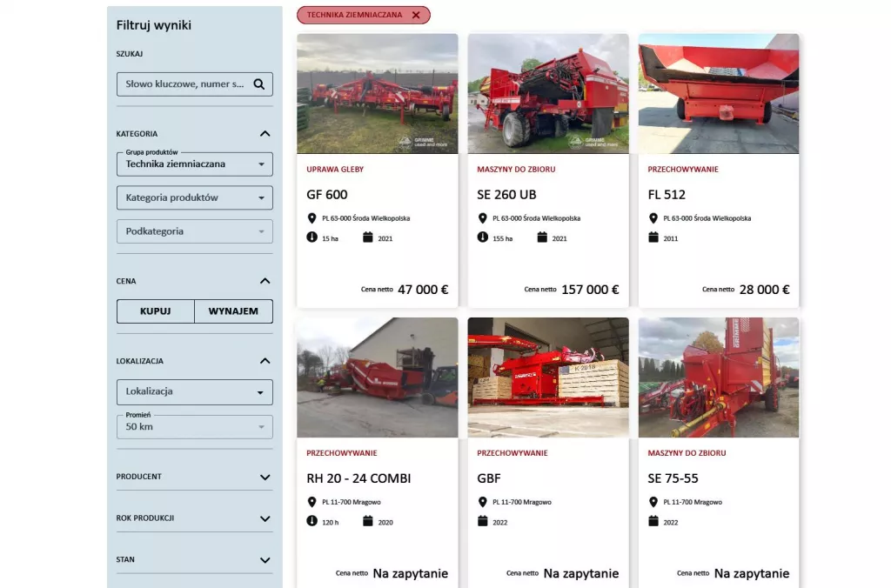Screen dimensions: 891x588
Task: Click the search magnifier icon
Action: point(258,84)
